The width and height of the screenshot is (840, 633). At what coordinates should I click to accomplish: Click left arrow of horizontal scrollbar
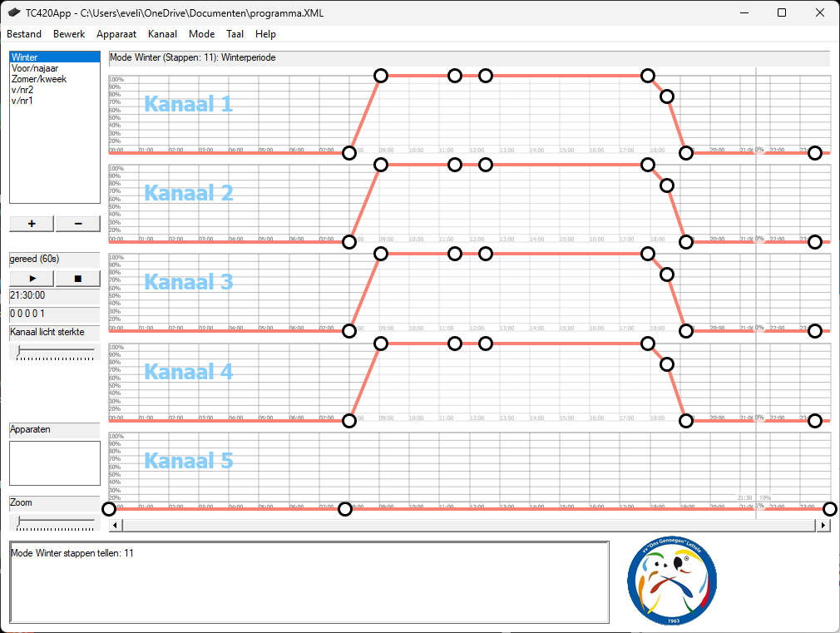pos(116,525)
